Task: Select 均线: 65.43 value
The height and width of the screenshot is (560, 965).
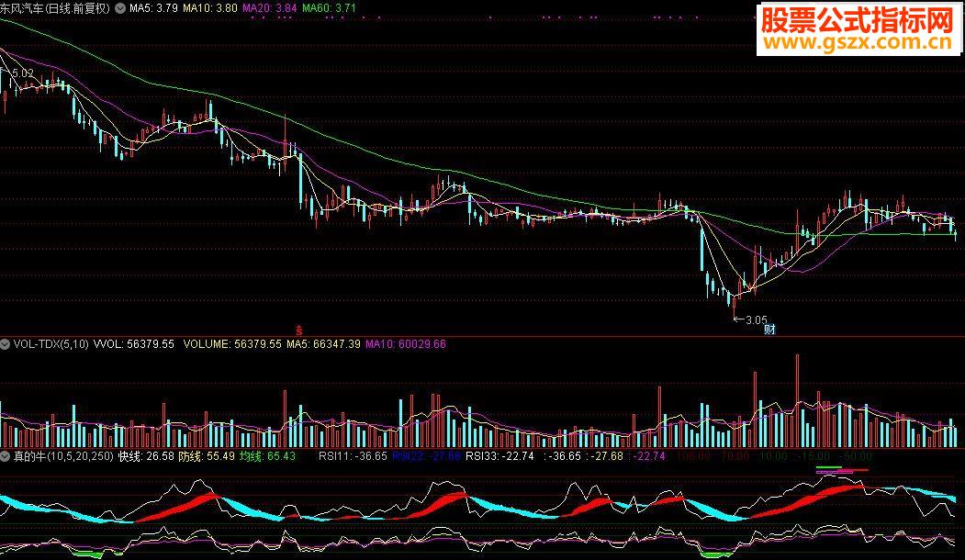Action: 267,456
